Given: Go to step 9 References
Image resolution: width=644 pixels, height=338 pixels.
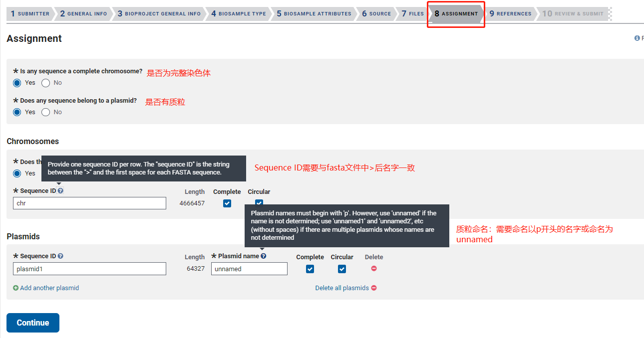Looking at the screenshot, I should [x=510, y=13].
